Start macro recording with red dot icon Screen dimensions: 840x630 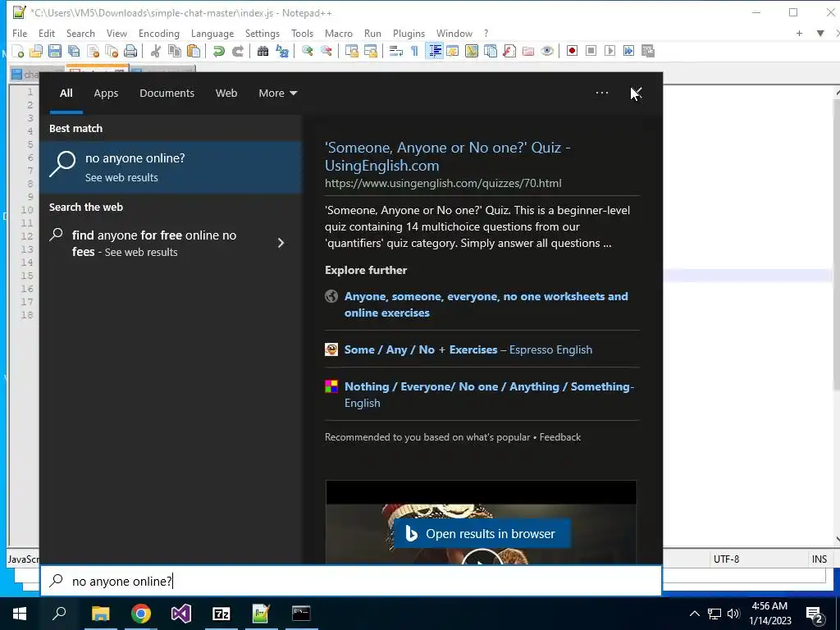click(x=572, y=51)
